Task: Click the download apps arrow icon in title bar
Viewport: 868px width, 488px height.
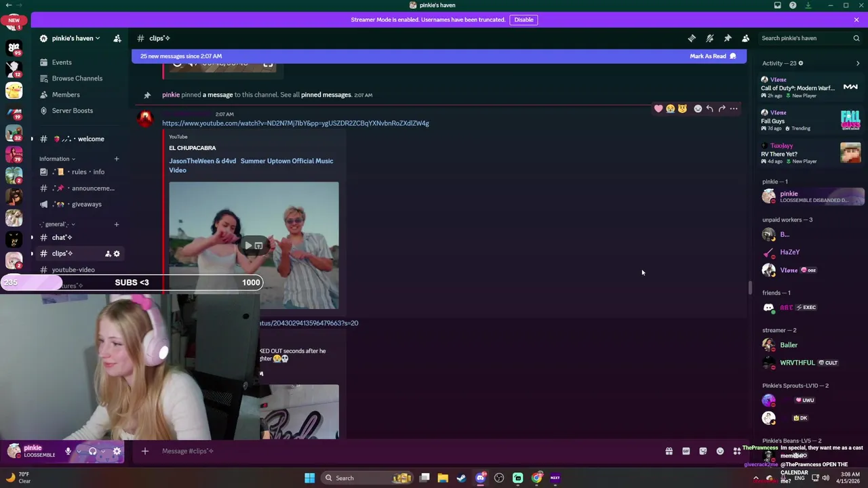Action: pyautogui.click(x=808, y=5)
